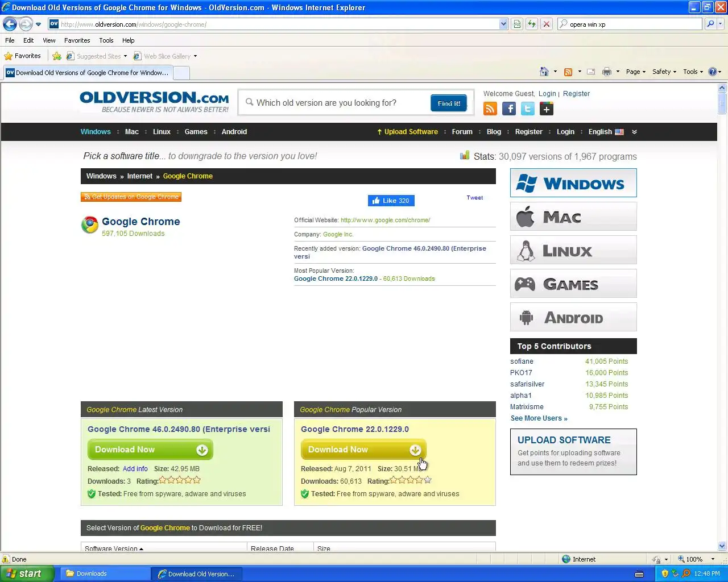Click the Add to Favorites Bar icon
Viewport: 728px width, 582px height.
click(57, 56)
